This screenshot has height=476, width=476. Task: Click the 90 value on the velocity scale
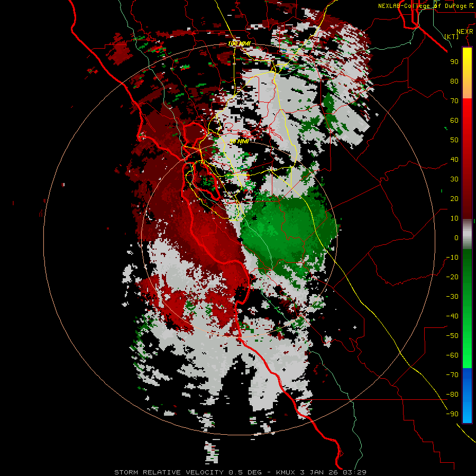pyautogui.click(x=454, y=62)
